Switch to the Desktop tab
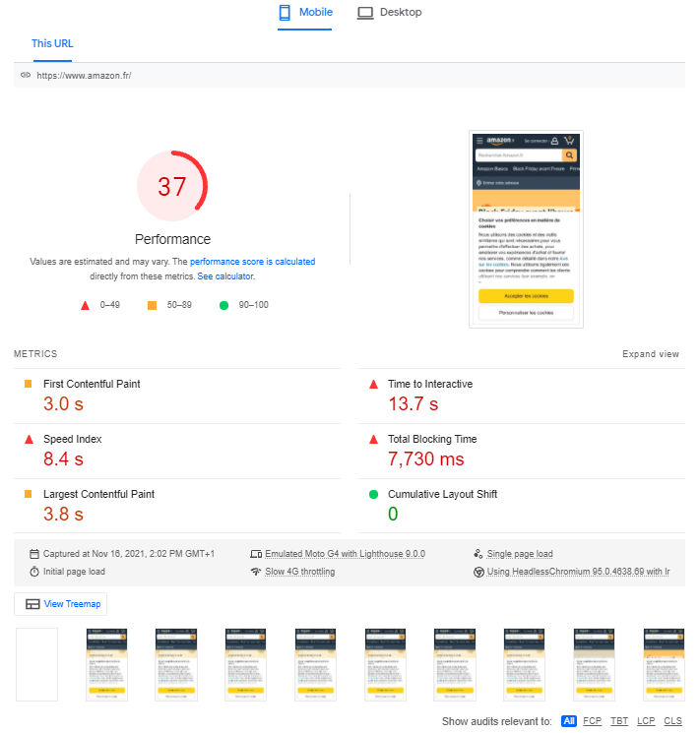 389,13
